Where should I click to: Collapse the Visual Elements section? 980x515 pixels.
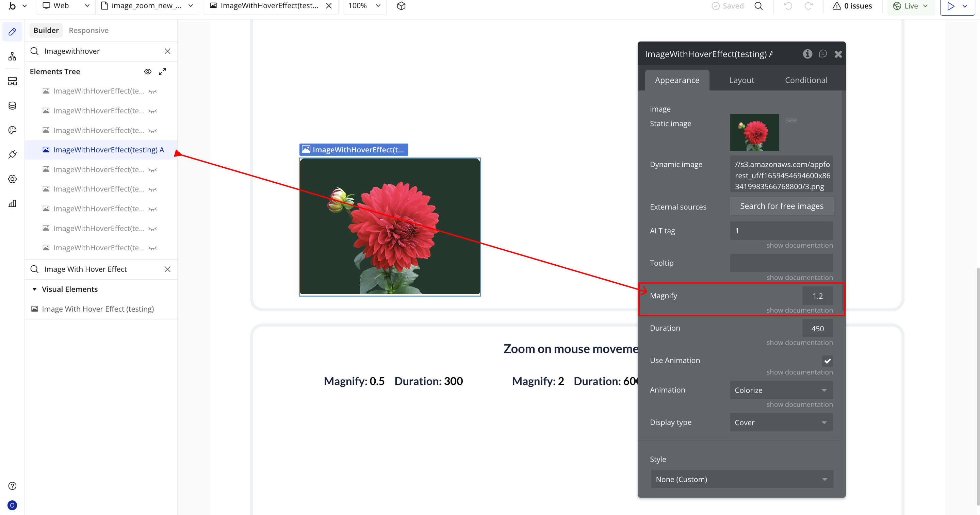pyautogui.click(x=35, y=289)
